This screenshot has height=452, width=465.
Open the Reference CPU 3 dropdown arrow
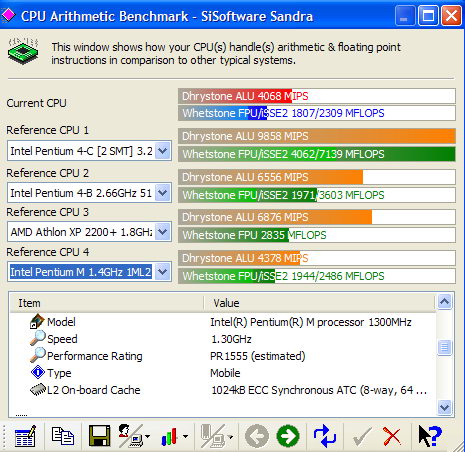[x=163, y=232]
